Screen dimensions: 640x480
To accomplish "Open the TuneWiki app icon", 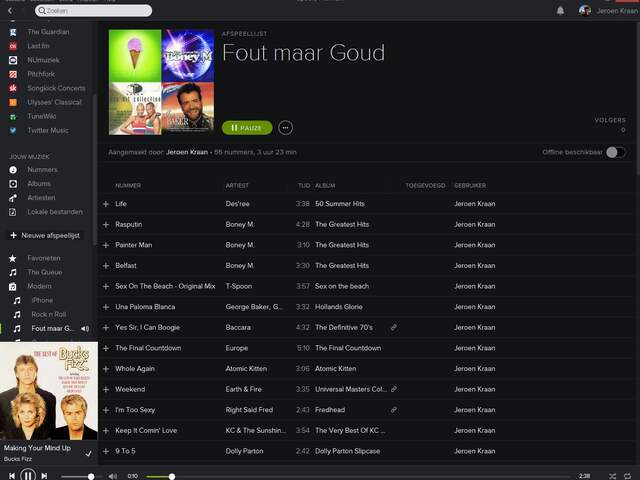I will point(13,117).
